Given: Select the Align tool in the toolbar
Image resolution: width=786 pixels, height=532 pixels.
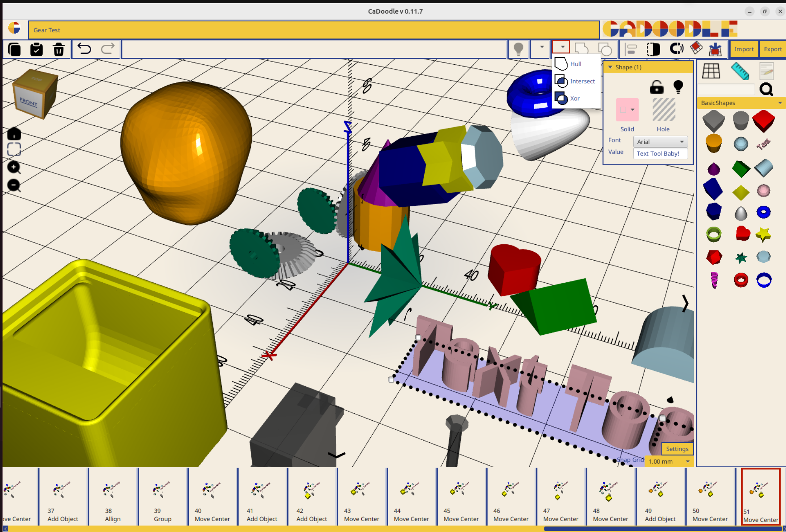Looking at the screenshot, I should point(630,49).
